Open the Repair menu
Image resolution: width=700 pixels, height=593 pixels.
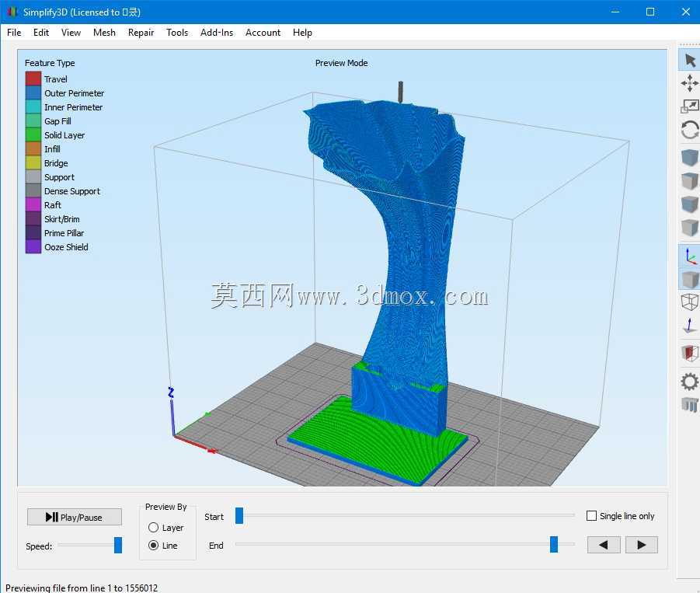(141, 33)
